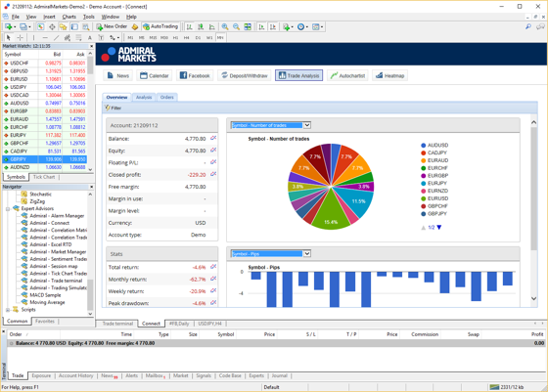Click the chart icon next to Balance

pyautogui.click(x=213, y=138)
